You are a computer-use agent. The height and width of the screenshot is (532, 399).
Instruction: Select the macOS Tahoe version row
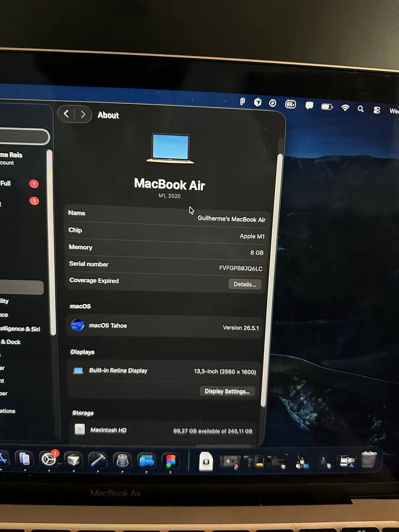pyautogui.click(x=165, y=326)
